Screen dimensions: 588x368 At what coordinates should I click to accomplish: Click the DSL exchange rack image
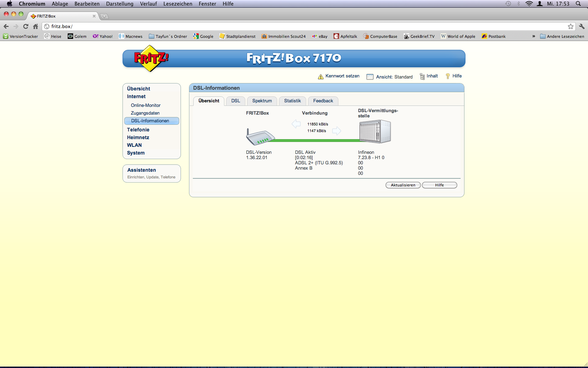pos(375,131)
